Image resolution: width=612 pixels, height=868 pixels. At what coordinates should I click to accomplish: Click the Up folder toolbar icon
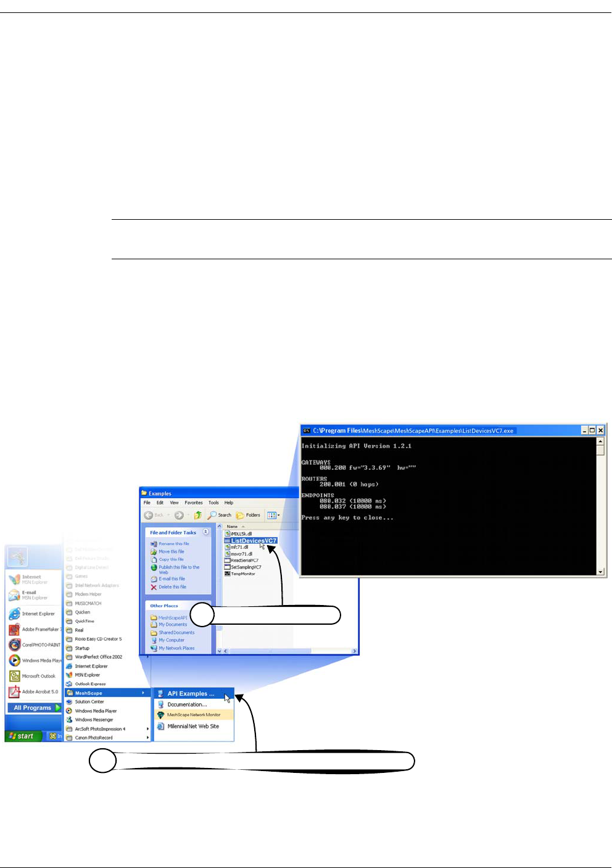click(197, 515)
